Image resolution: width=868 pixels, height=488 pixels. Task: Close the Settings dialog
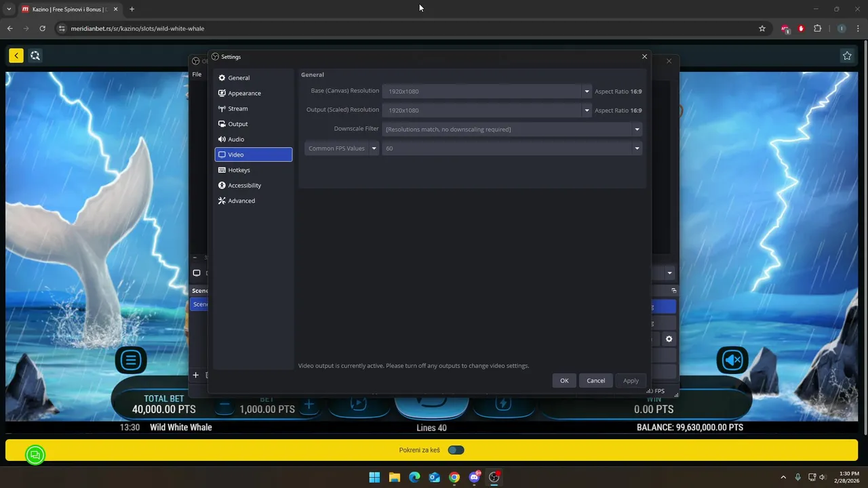[x=644, y=57]
